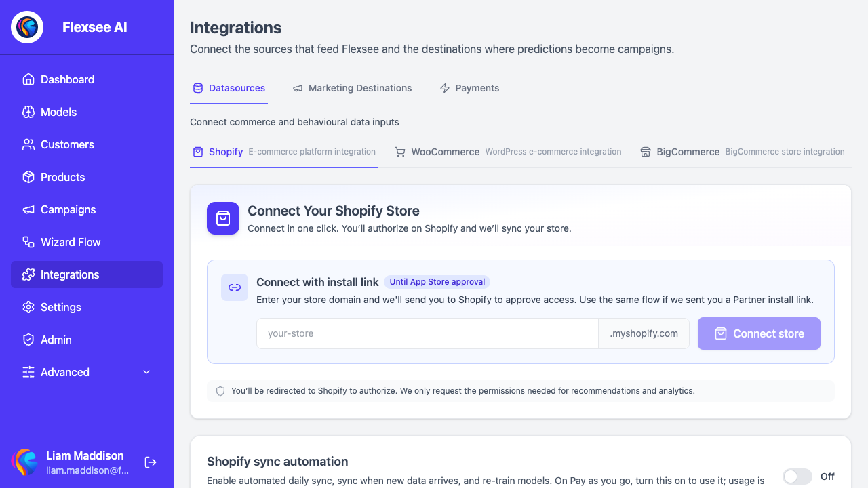Open Admin in the sidebar
Viewport: 868px width, 488px height.
[x=87, y=340]
